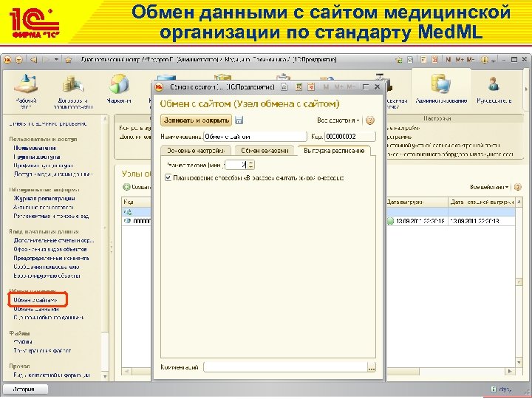The height and width of the screenshot is (399, 532).
Task: Increase the minutes spinner value
Action: (250, 163)
